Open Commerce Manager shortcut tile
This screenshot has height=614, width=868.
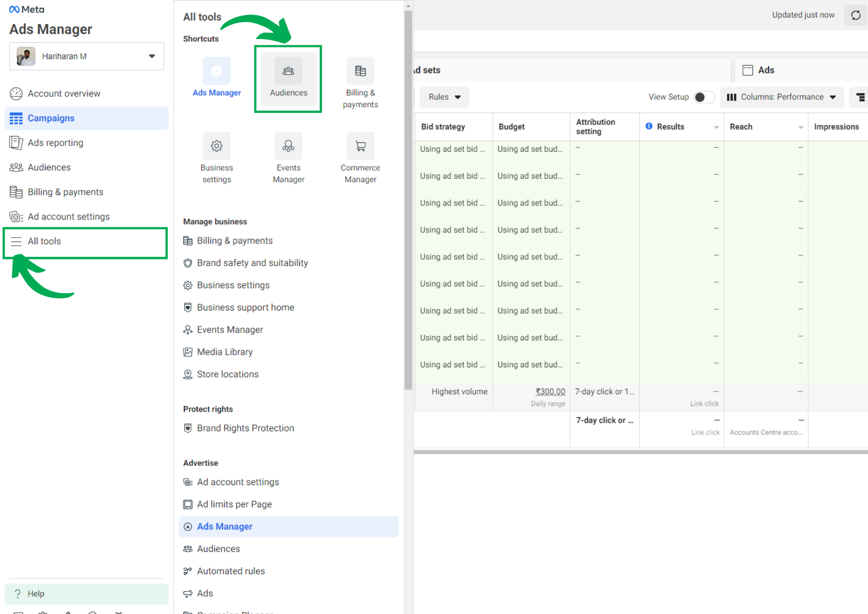tap(360, 158)
